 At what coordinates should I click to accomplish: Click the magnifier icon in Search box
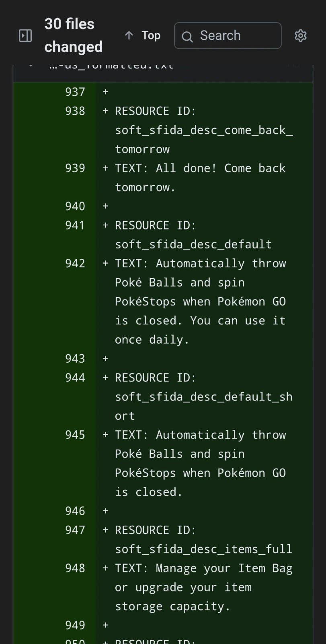tap(187, 37)
